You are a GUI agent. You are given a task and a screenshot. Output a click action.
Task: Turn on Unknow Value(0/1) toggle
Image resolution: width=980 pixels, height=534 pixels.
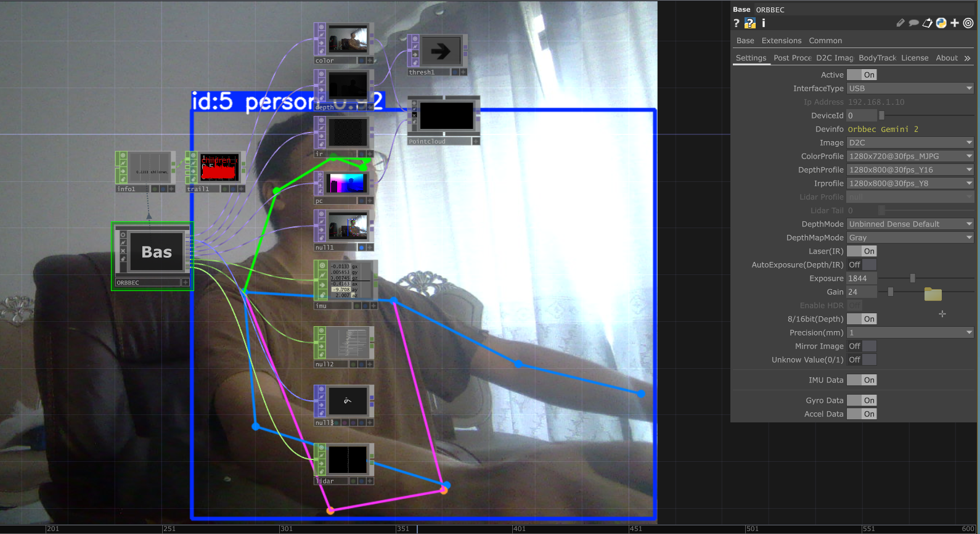point(862,359)
